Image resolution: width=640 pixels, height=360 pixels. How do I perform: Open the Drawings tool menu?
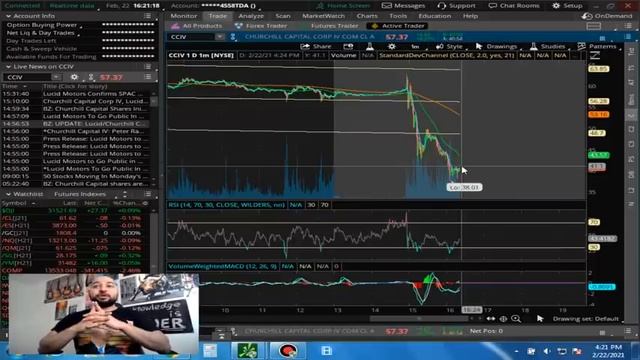[x=496, y=47]
